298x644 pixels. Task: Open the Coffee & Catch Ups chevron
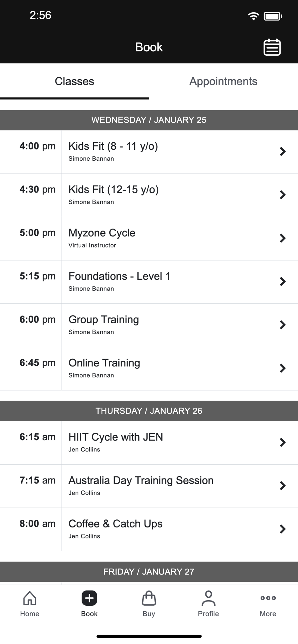pyautogui.click(x=283, y=529)
